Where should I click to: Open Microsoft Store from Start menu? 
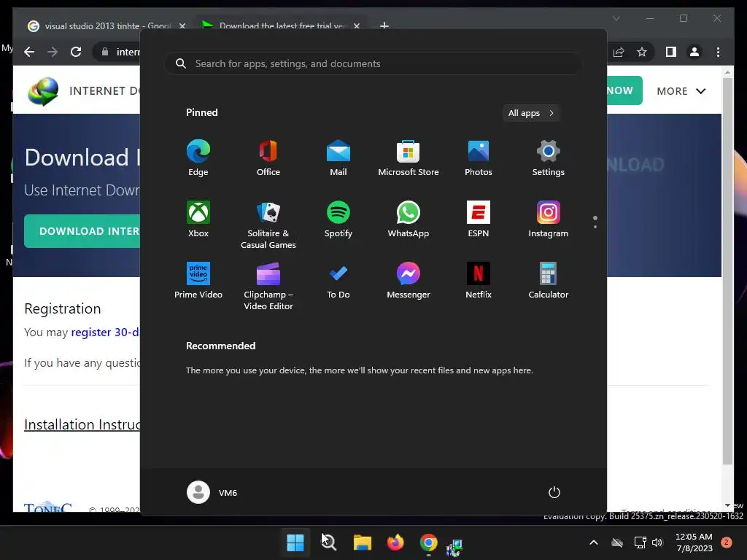point(409,158)
